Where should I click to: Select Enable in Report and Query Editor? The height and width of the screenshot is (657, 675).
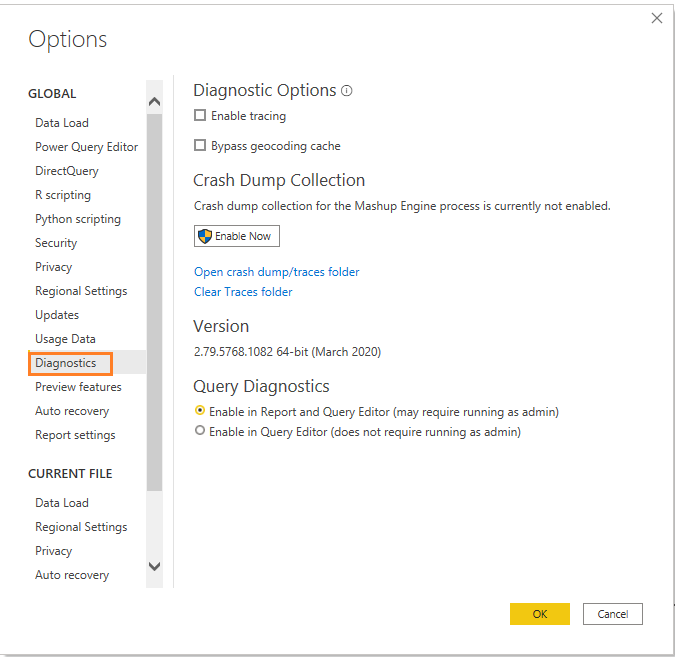(200, 411)
